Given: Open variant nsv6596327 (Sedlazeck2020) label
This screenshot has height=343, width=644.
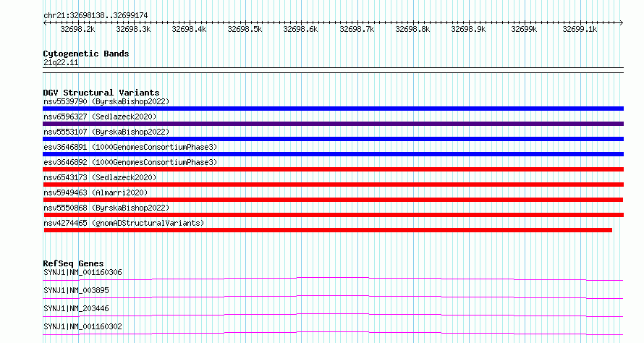Looking at the screenshot, I should tap(100, 117).
